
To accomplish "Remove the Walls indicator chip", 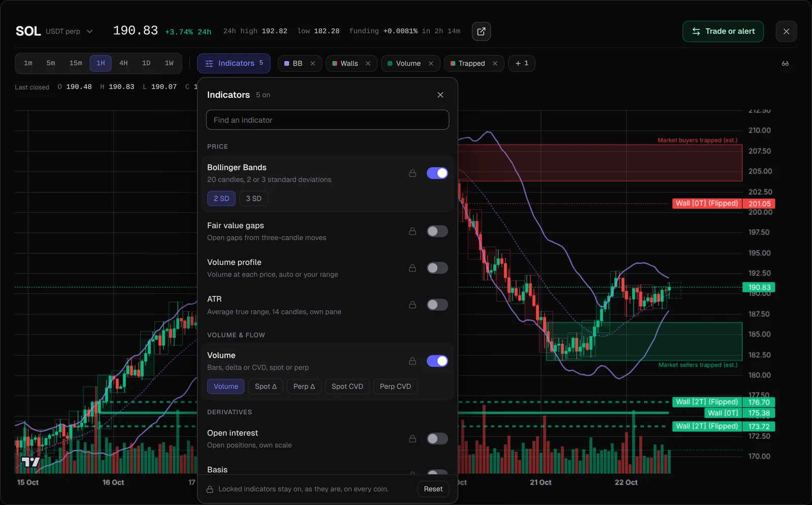I will click(368, 63).
